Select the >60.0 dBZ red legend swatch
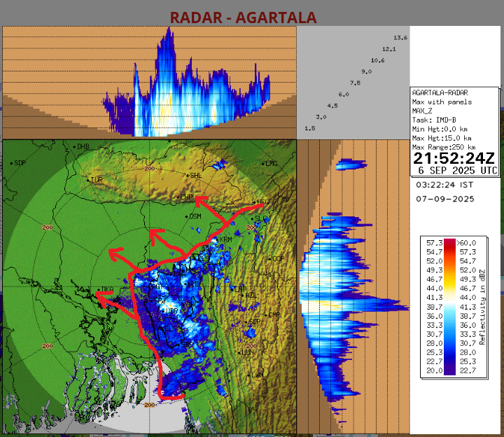This screenshot has height=437, width=504. click(449, 242)
